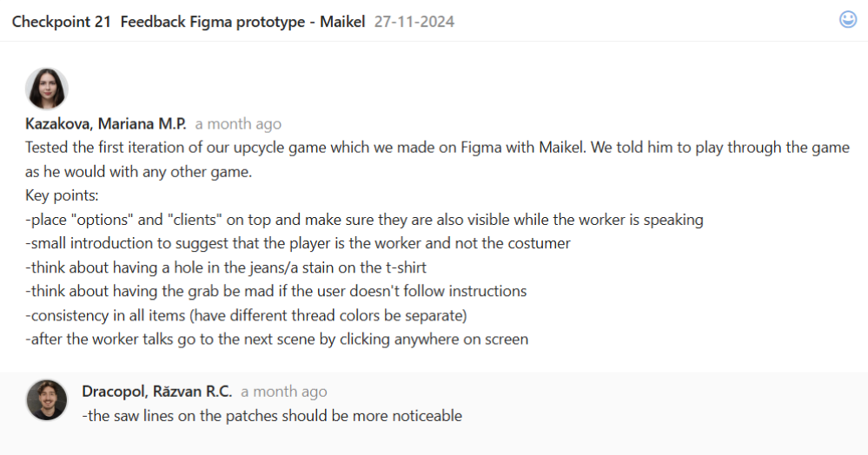Click the "small introduction" key point line

point(298,243)
